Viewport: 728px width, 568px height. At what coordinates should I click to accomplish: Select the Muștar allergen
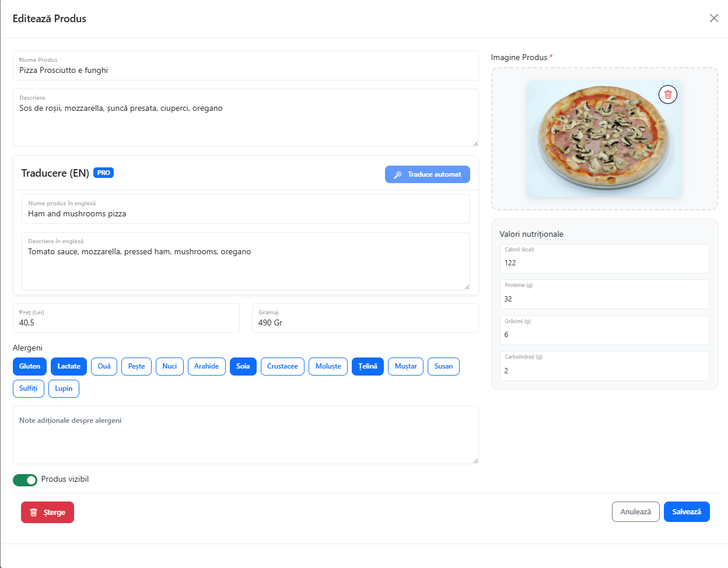[x=405, y=366]
